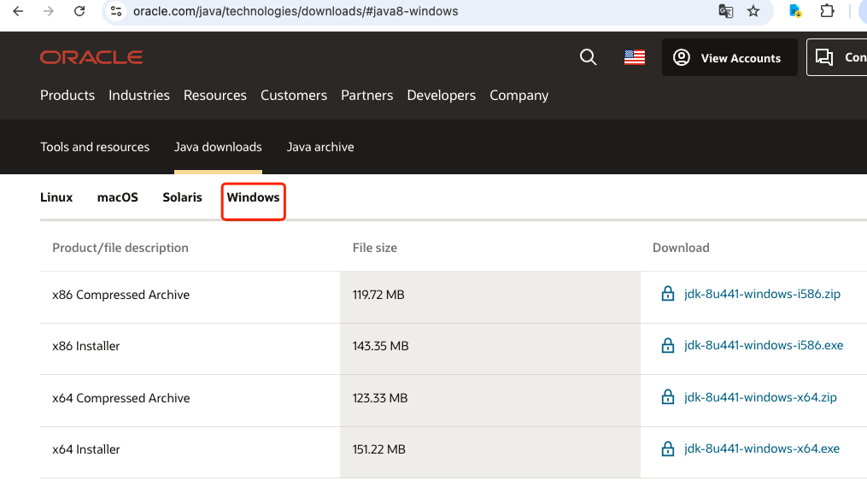Viewport: 867px width, 504px height.
Task: Switch to the Linux tab
Action: 56,197
